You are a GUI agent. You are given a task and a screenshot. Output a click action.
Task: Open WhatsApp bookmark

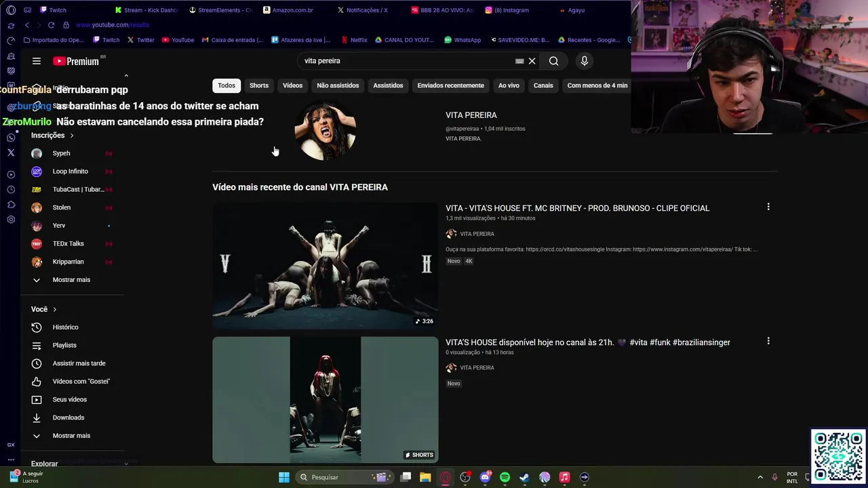(462, 40)
